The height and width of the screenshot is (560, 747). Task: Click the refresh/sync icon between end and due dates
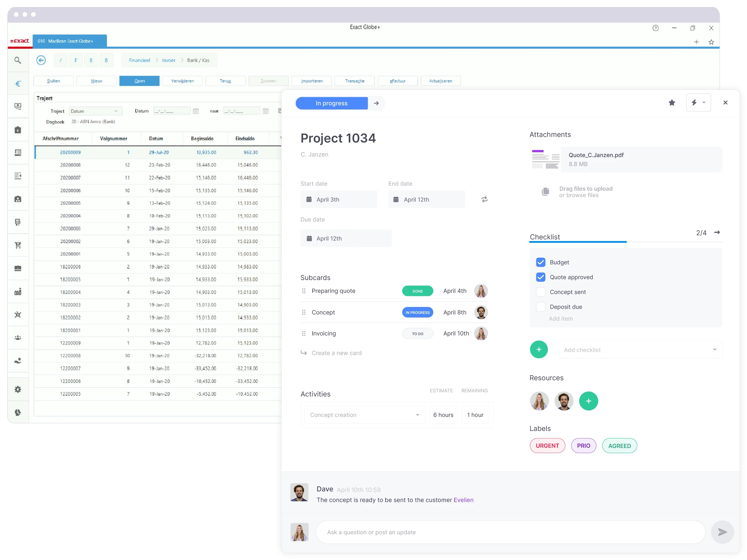tap(483, 199)
